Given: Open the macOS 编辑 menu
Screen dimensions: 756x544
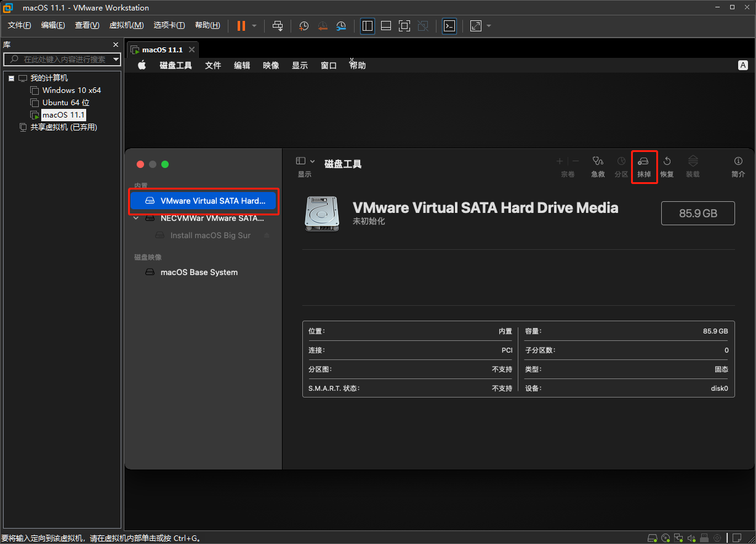Looking at the screenshot, I should click(x=242, y=65).
